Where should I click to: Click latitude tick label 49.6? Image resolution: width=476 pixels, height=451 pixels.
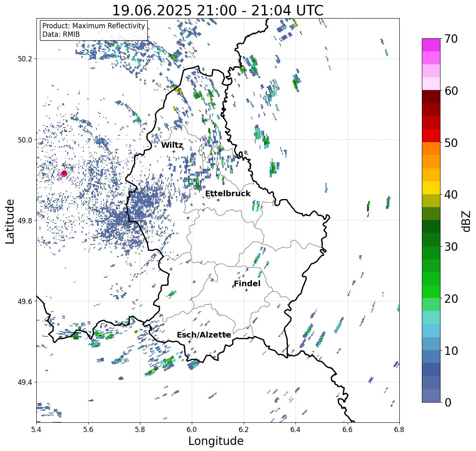[x=25, y=301]
